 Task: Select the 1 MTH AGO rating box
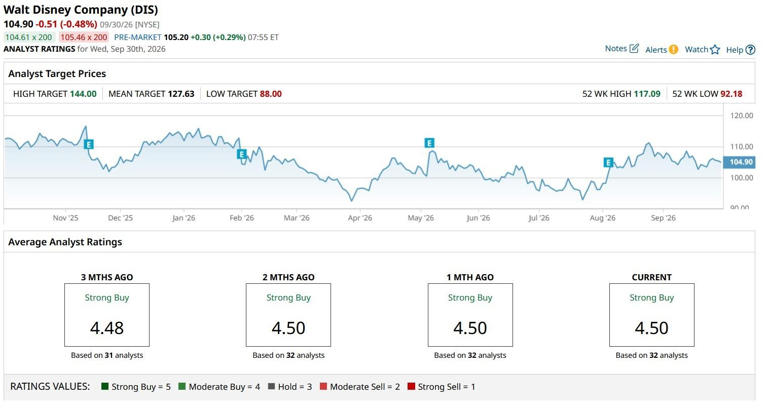[x=470, y=315]
